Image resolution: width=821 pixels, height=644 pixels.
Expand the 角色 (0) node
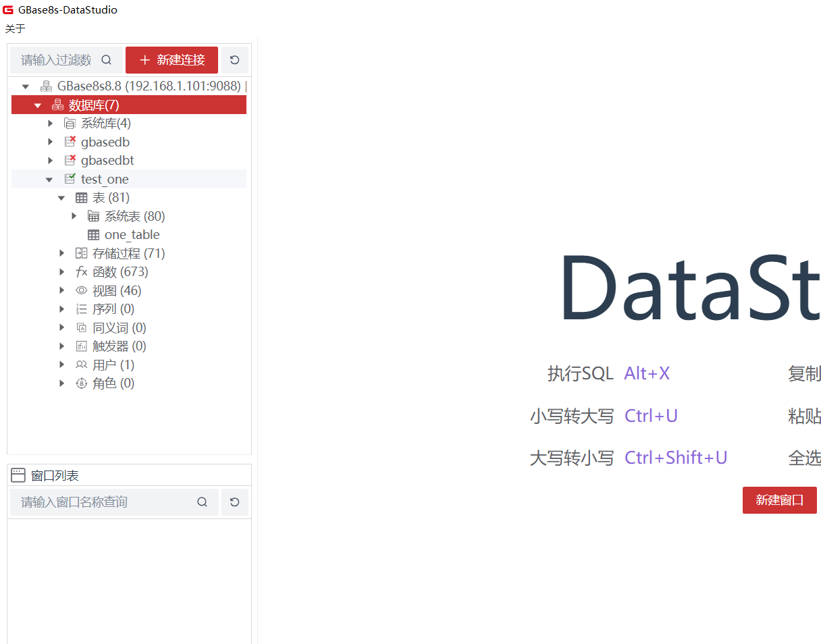[61, 383]
